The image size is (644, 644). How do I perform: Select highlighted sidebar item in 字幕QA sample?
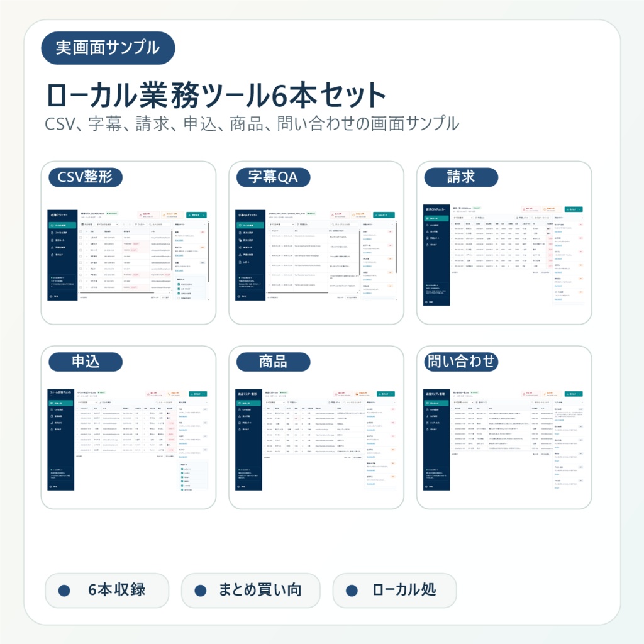[x=250, y=226]
